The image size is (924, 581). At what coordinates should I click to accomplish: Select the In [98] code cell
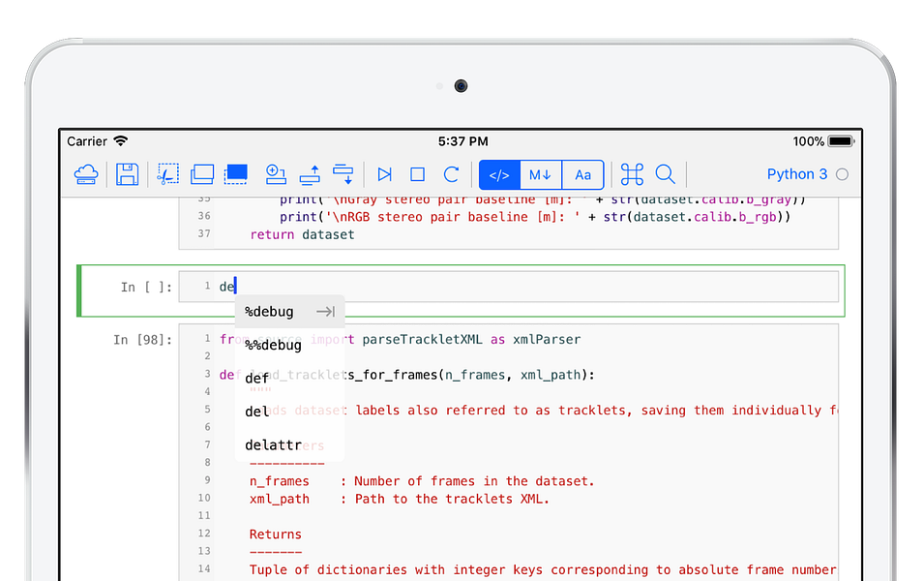509,452
